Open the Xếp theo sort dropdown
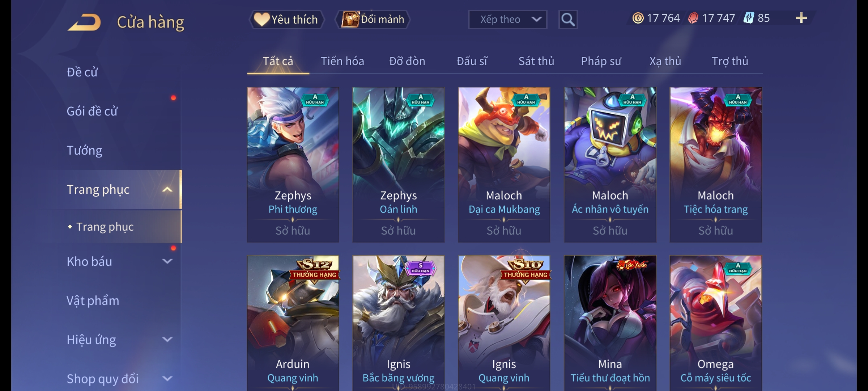This screenshot has height=391, width=868. coord(507,20)
